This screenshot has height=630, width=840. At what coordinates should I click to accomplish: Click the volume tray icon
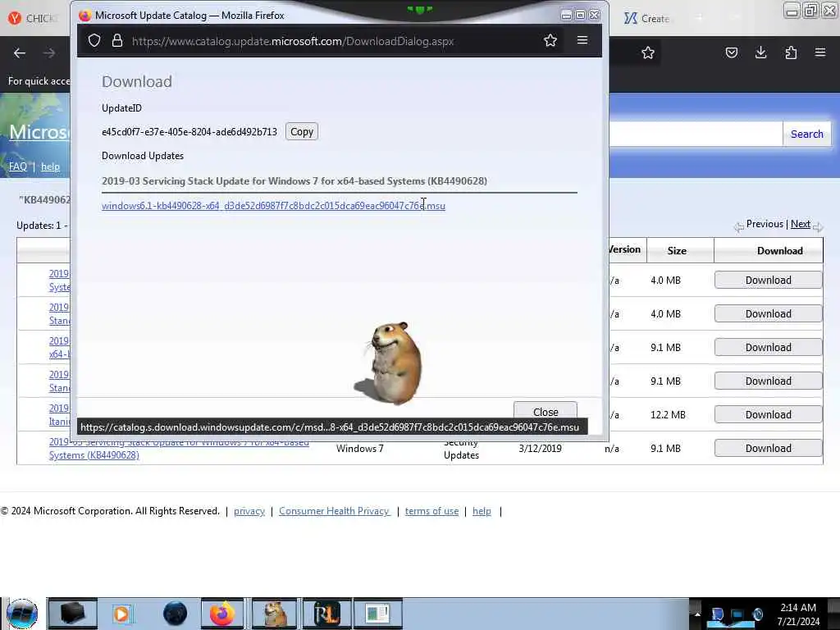(x=757, y=614)
